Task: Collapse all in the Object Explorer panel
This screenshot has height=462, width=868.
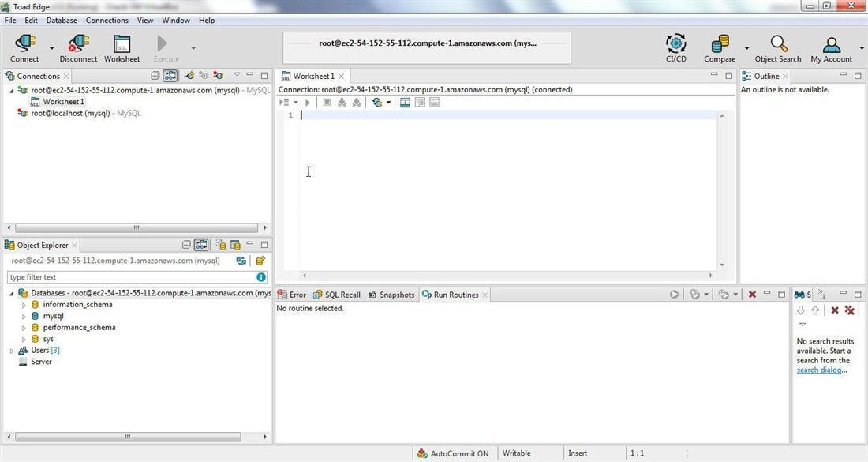Action: (186, 244)
